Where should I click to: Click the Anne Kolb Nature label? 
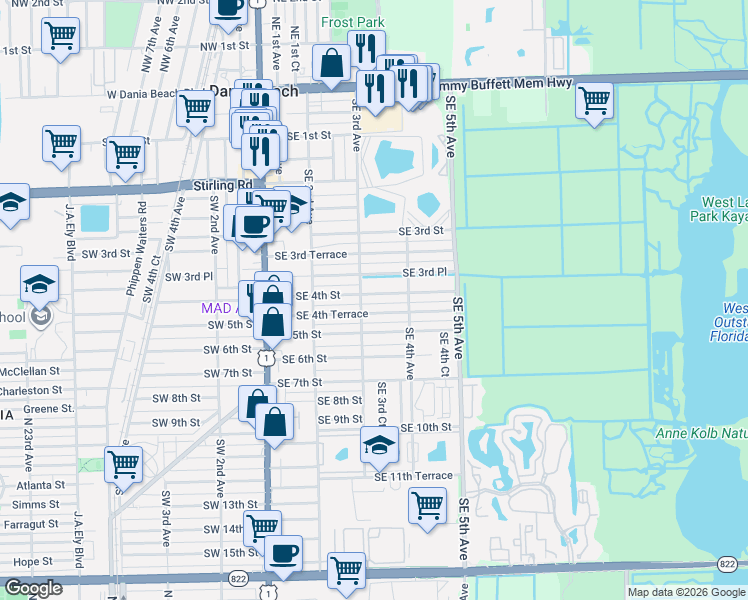(701, 434)
